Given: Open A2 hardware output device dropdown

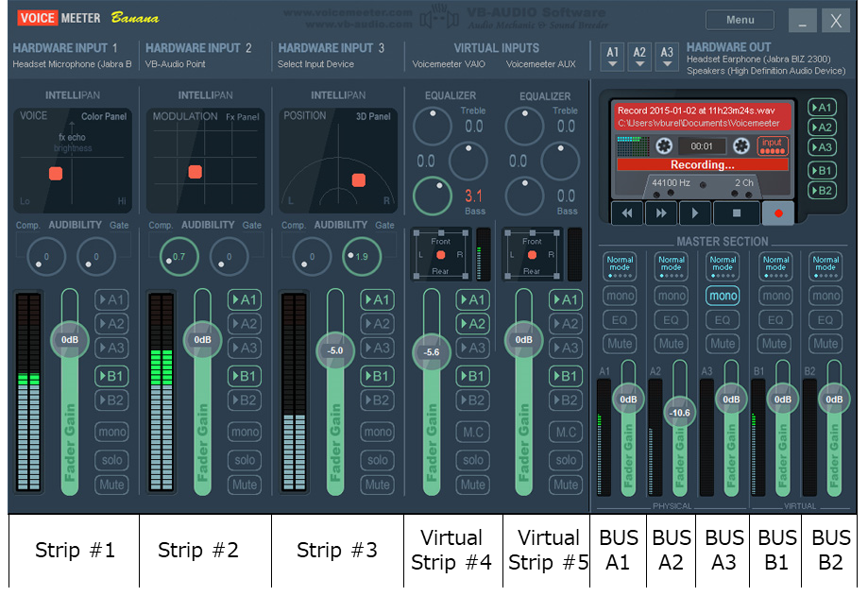Looking at the screenshot, I should point(639,57).
